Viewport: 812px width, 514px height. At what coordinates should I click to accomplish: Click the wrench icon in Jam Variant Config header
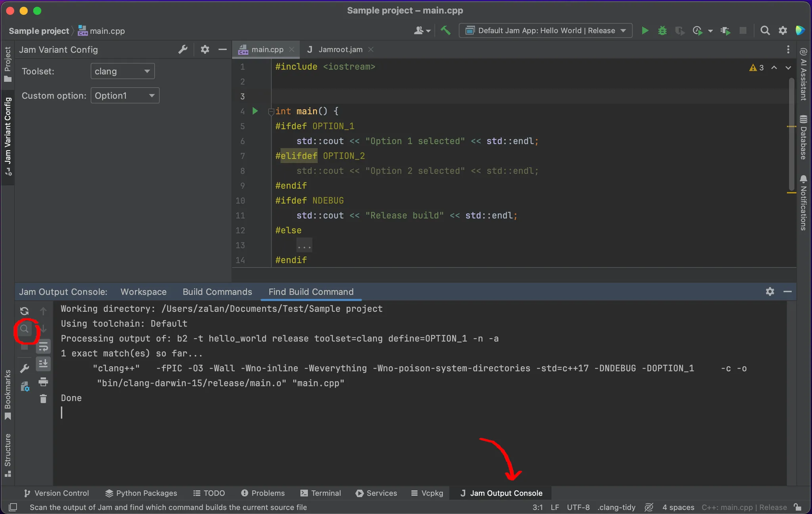183,50
